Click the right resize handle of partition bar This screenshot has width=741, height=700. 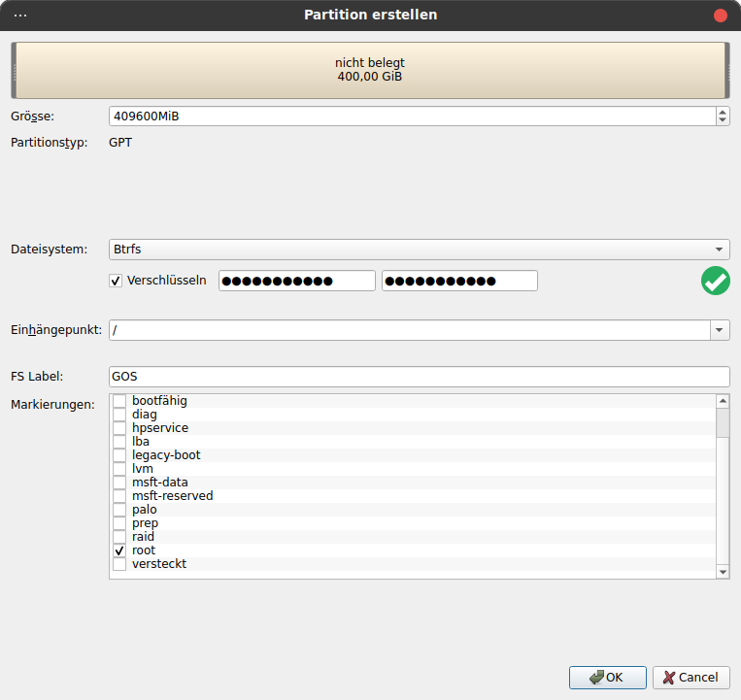(726, 70)
